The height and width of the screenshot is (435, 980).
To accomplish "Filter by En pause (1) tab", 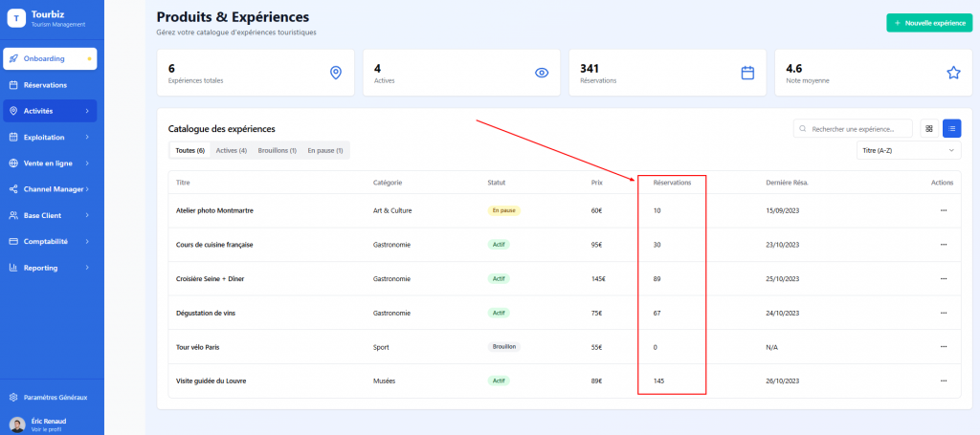I will [x=324, y=150].
